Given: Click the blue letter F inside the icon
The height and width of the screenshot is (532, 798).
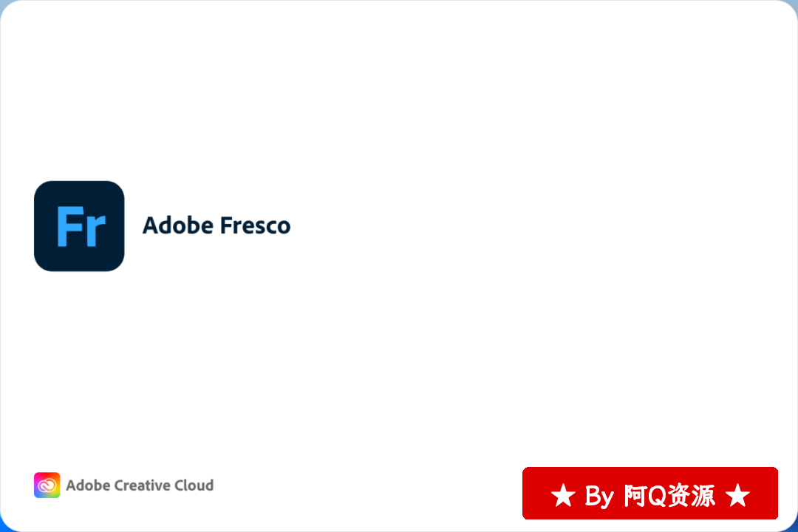Looking at the screenshot, I should (x=70, y=227).
